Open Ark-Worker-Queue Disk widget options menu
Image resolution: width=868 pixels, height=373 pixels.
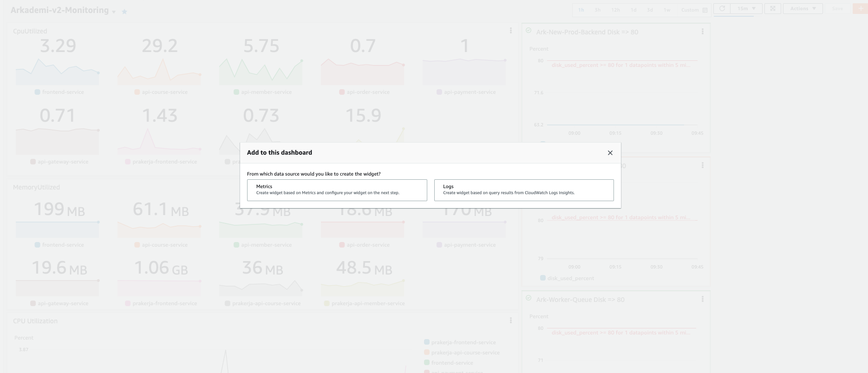pos(703,299)
